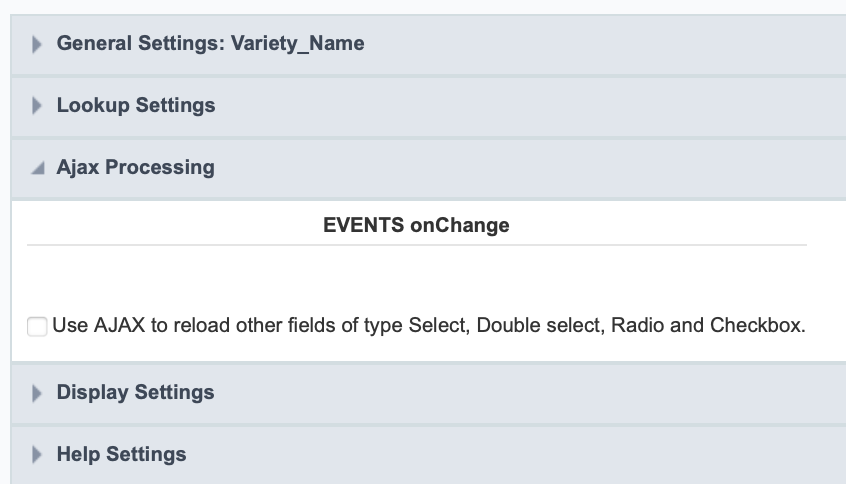The height and width of the screenshot is (484, 846).
Task: Expand the General Settings triangle arrow
Action: tap(38, 44)
